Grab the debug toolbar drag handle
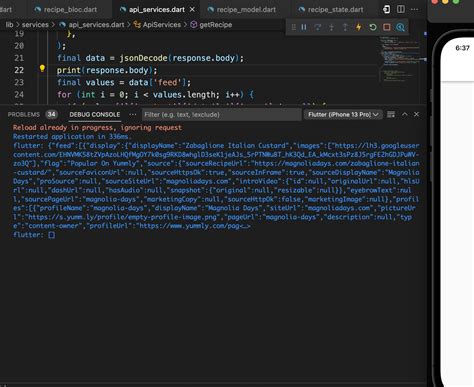This screenshot has height=387, width=474. click(x=293, y=27)
